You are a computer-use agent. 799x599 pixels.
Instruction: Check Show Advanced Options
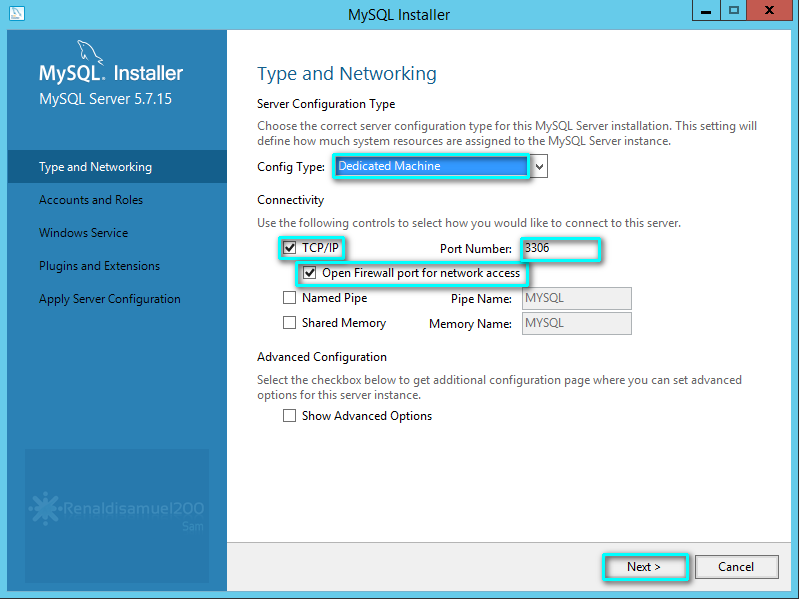tap(289, 416)
